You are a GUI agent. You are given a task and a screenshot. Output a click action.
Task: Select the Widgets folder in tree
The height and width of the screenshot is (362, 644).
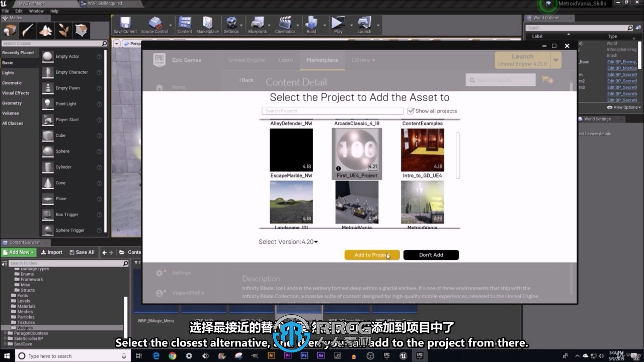click(x=25, y=328)
